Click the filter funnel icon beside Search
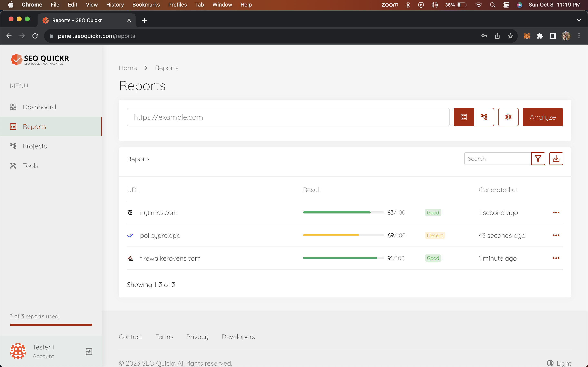The height and width of the screenshot is (367, 588). [x=538, y=159]
